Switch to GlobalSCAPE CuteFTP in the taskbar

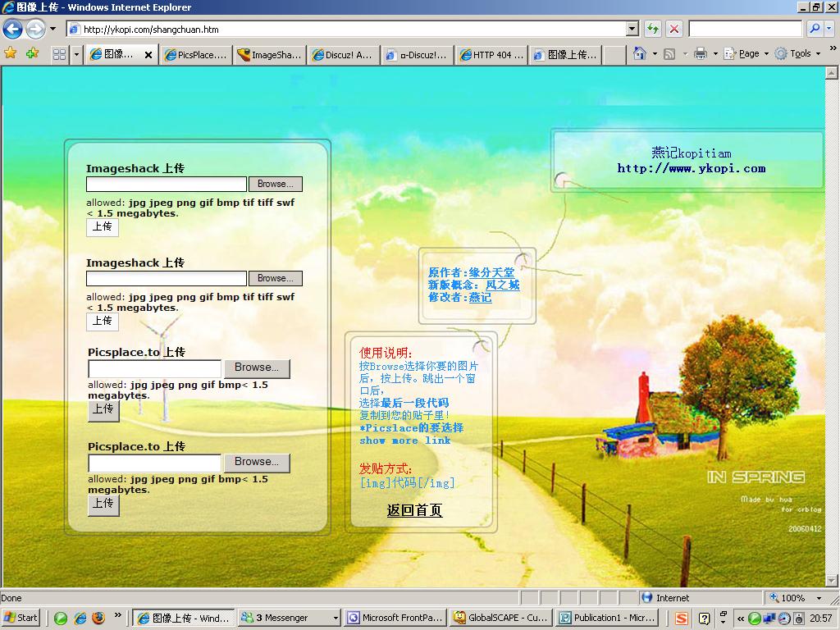coord(501,618)
